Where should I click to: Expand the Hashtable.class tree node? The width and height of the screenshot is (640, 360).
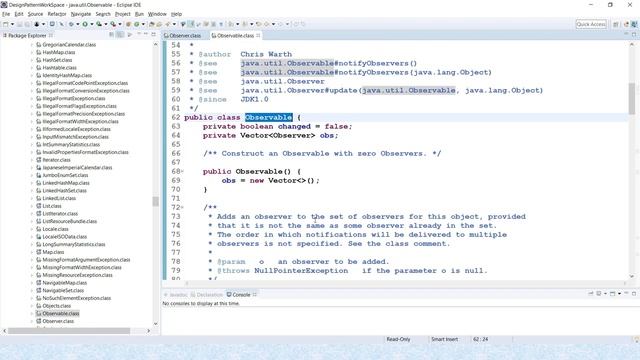[x=32, y=68]
